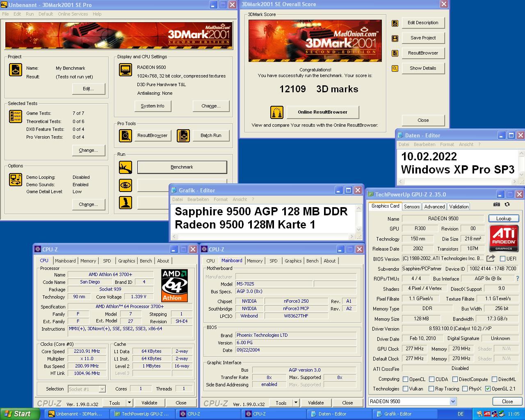
Task: Open the Online Services menu in 3DMark2001
Action: point(73,14)
